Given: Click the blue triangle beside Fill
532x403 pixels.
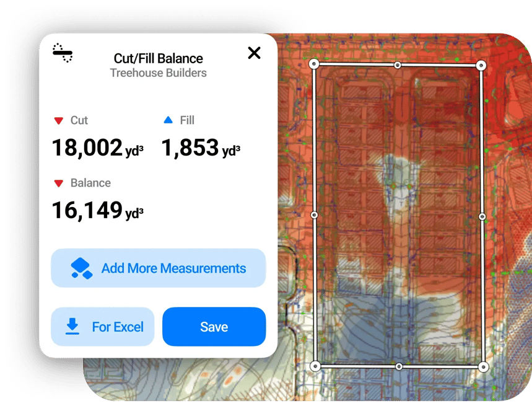Looking at the screenshot, I should 168,120.
